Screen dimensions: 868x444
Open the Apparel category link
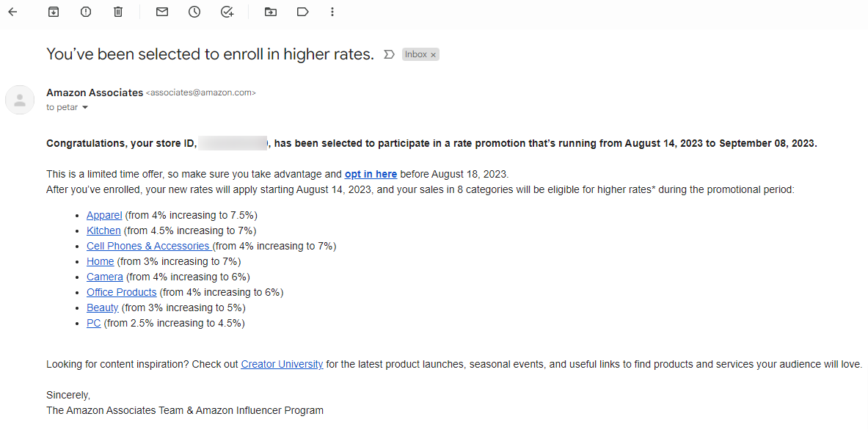(x=104, y=215)
